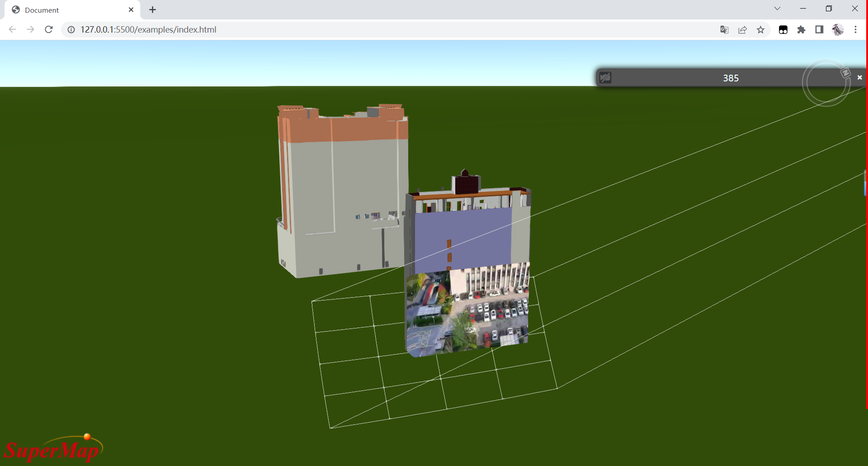
Task: Reload the current page
Action: pyautogui.click(x=49, y=29)
